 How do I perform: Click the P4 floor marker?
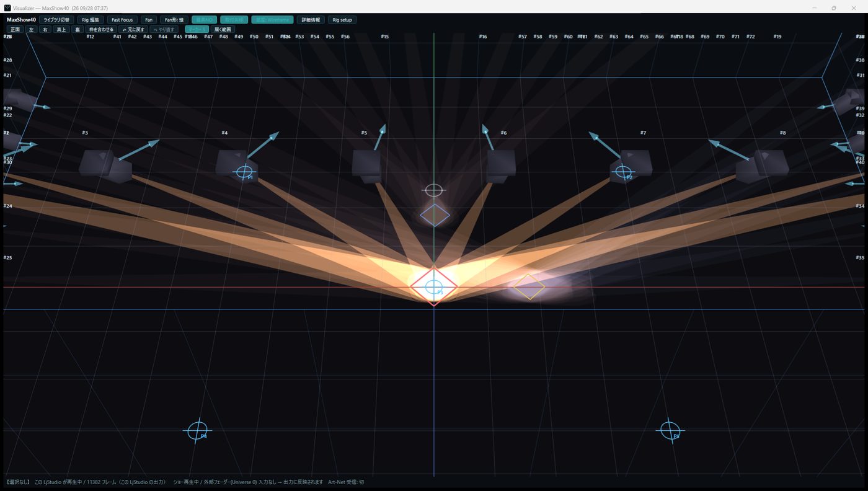[x=198, y=430]
